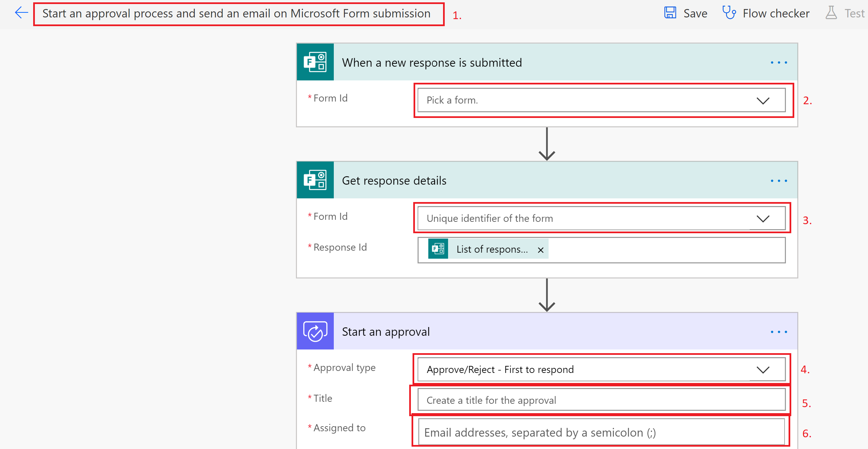The width and height of the screenshot is (868, 449).
Task: Open ellipsis menu of 'Get response details'
Action: tap(779, 181)
